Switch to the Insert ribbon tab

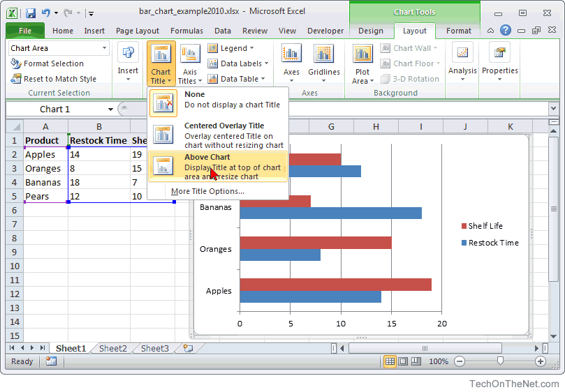[94, 31]
